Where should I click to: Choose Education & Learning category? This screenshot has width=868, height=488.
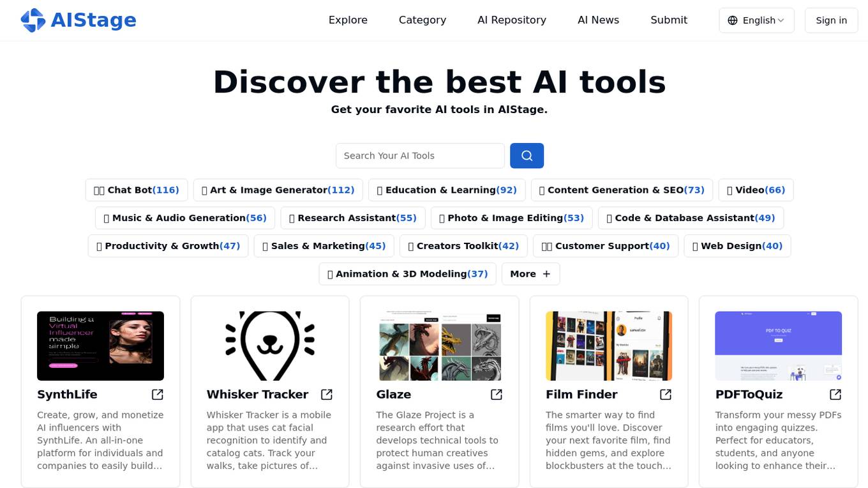(447, 190)
